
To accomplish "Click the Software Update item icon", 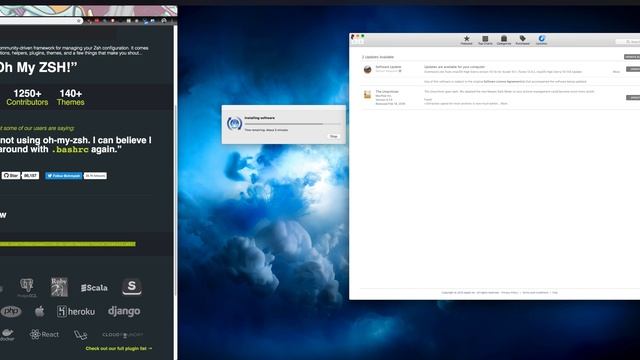I will (367, 69).
